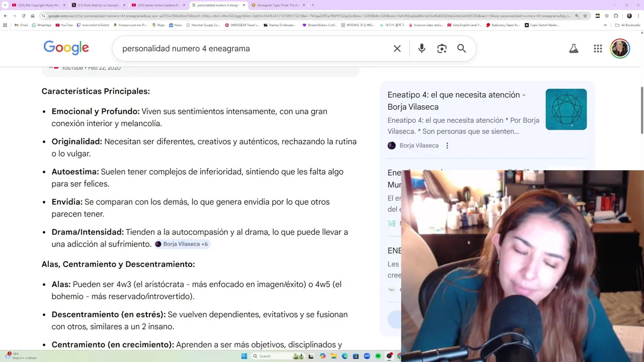Viewport: 644px width, 362px height.
Task: Open Microsoft Edge from the taskbar
Action: pyautogui.click(x=345, y=356)
